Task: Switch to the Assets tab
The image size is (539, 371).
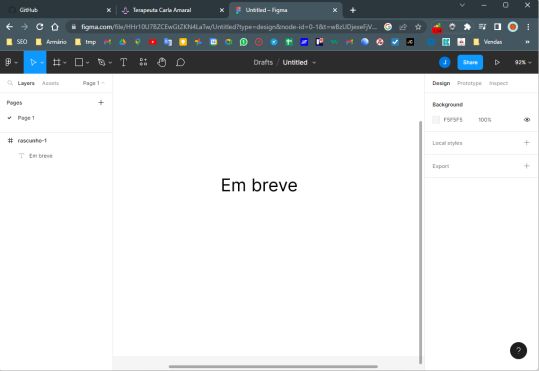Action: point(51,83)
